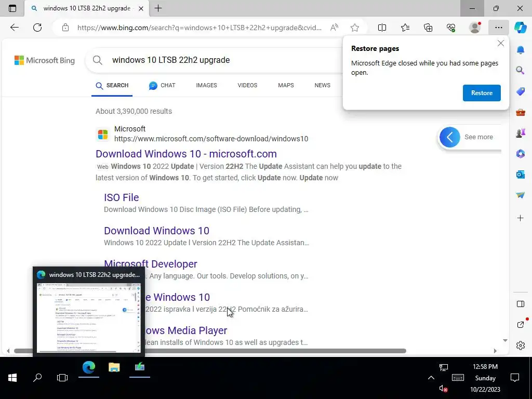Open a new browser tab
Viewport: 532px width, 399px height.
[158, 8]
